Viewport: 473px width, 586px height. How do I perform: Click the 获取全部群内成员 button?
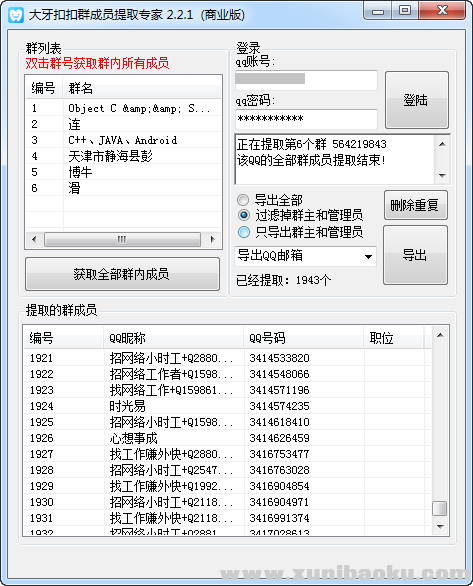tap(122, 274)
